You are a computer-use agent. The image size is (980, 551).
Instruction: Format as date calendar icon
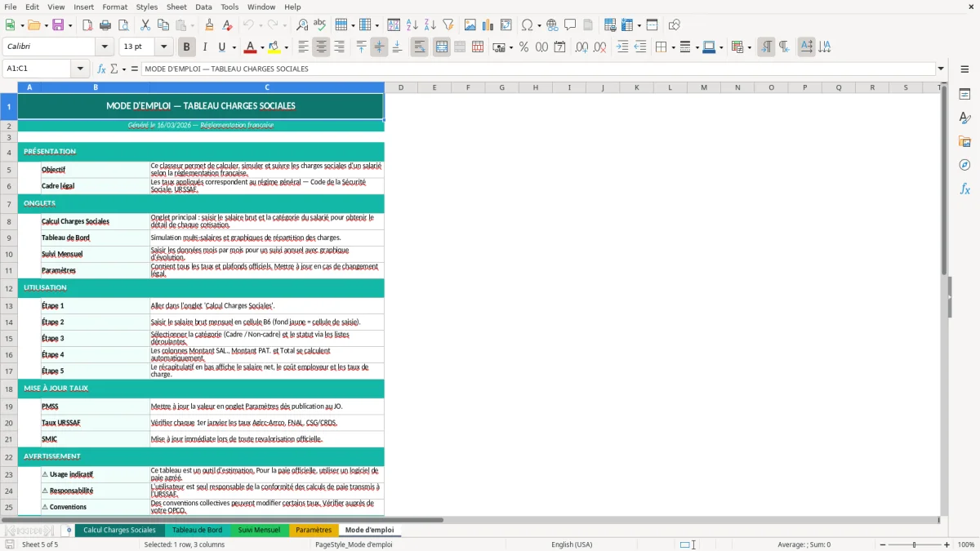point(559,47)
